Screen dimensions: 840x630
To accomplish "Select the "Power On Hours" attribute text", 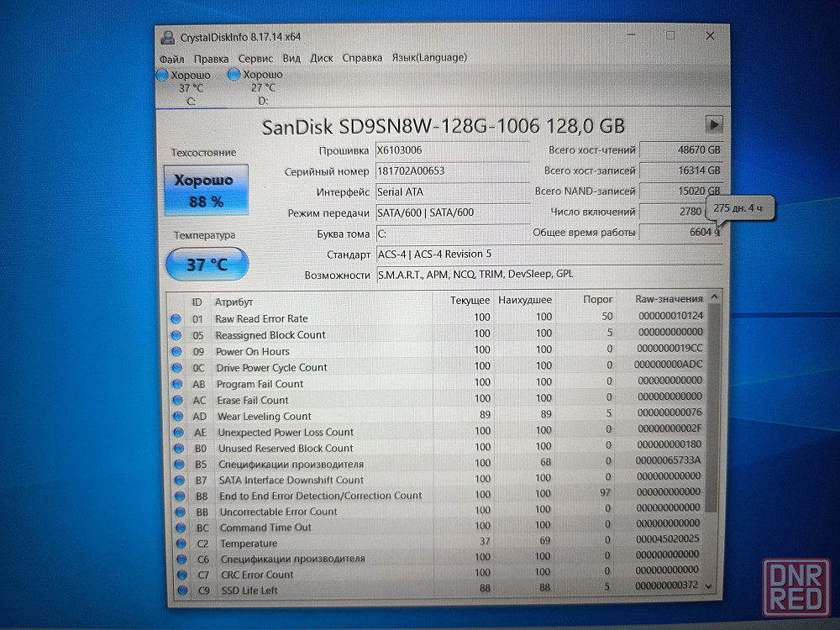I will click(252, 351).
